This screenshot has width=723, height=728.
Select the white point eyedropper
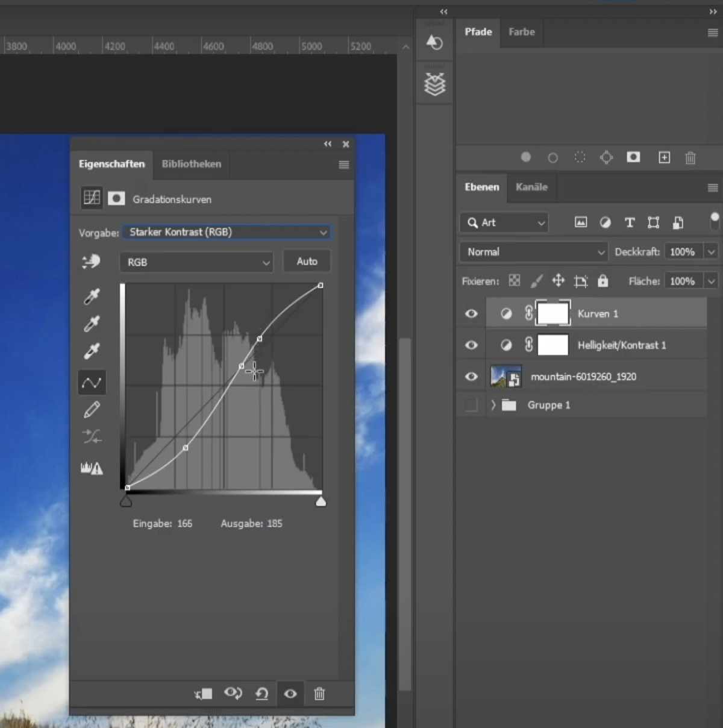(92, 351)
